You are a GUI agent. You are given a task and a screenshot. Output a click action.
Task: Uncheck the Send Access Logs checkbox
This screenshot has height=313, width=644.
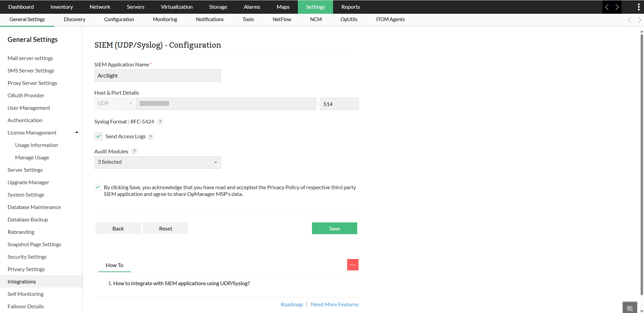(x=98, y=136)
